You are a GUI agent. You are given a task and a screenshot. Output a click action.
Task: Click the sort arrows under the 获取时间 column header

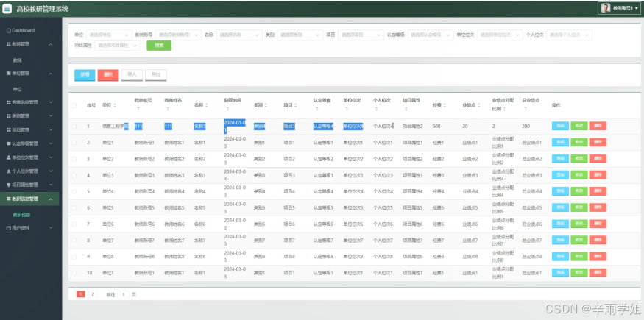coord(227,109)
